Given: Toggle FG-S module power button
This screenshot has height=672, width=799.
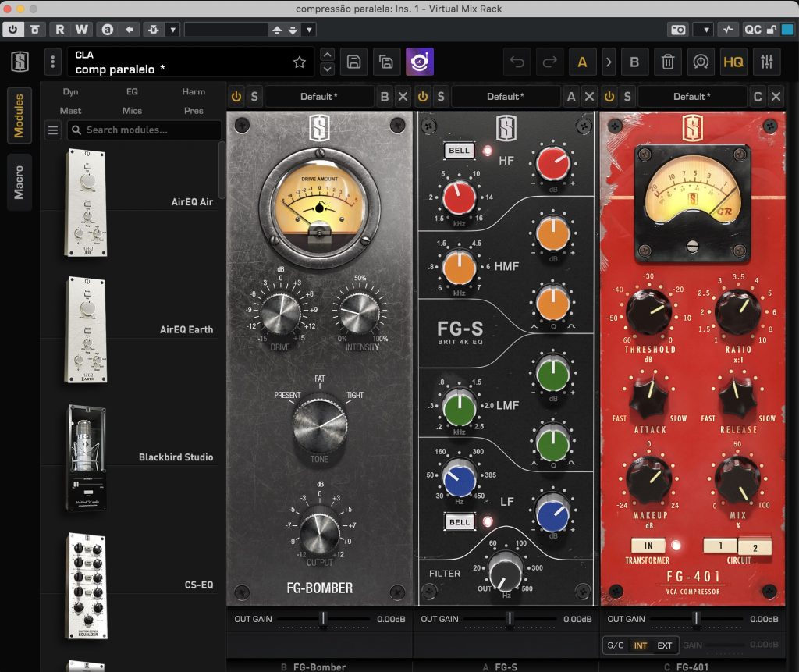Looking at the screenshot, I should [423, 97].
